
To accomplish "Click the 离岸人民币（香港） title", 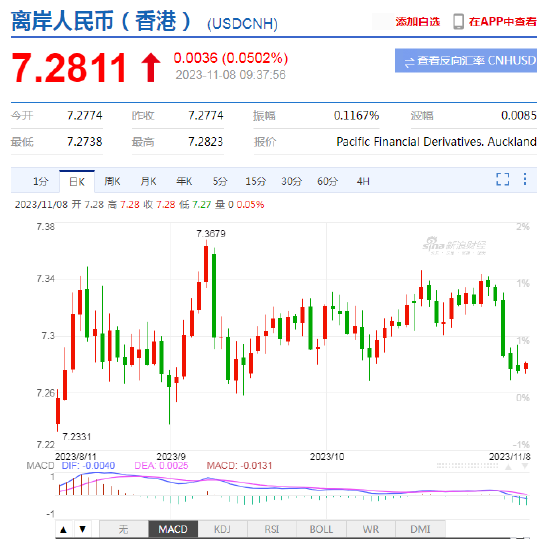I will pos(101,21).
